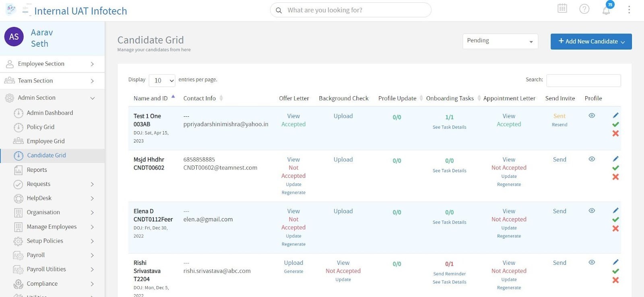View Elena D profile eye icon
The width and height of the screenshot is (644, 297).
point(592,210)
